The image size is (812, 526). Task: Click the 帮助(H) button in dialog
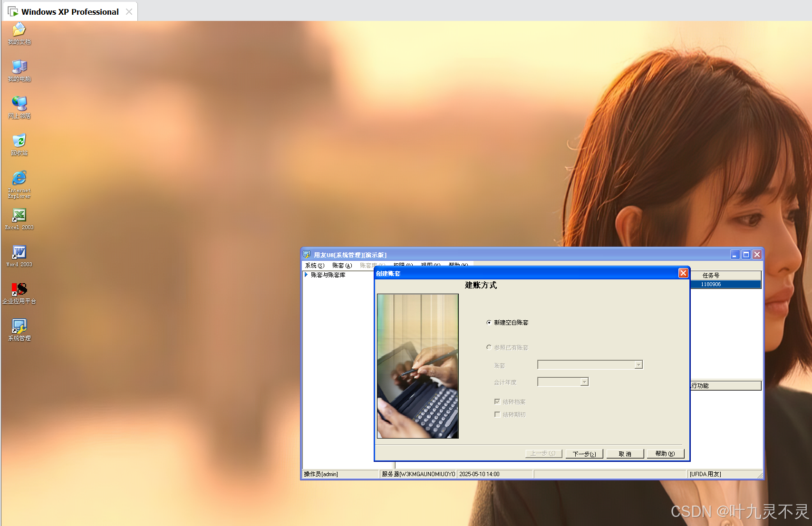click(x=666, y=454)
